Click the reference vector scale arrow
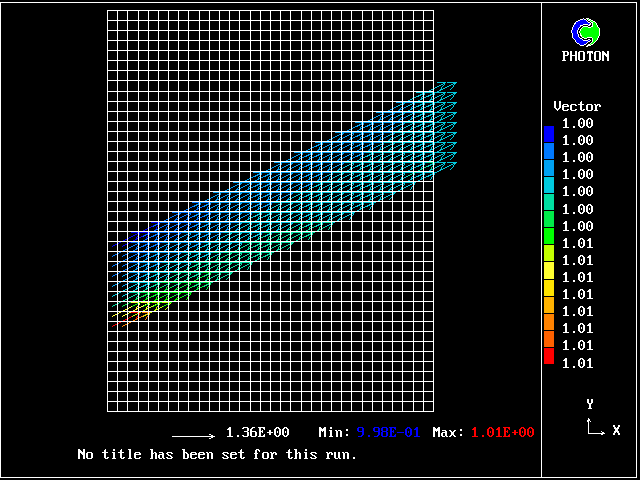640x480 pixels. (x=194, y=436)
